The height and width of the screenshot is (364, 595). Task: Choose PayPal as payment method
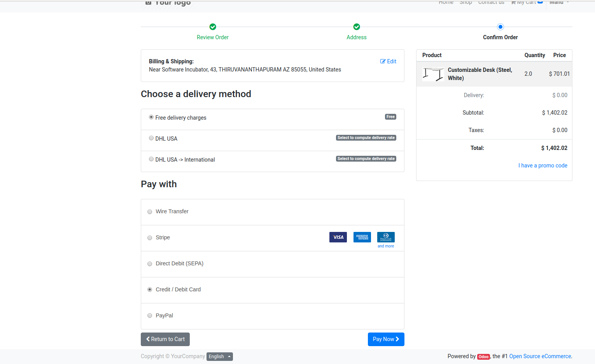[x=150, y=316]
